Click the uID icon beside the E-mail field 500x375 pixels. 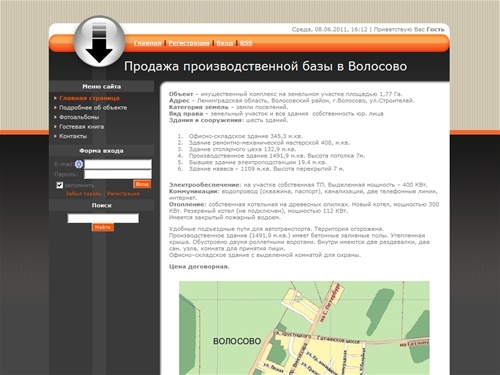[x=79, y=164]
